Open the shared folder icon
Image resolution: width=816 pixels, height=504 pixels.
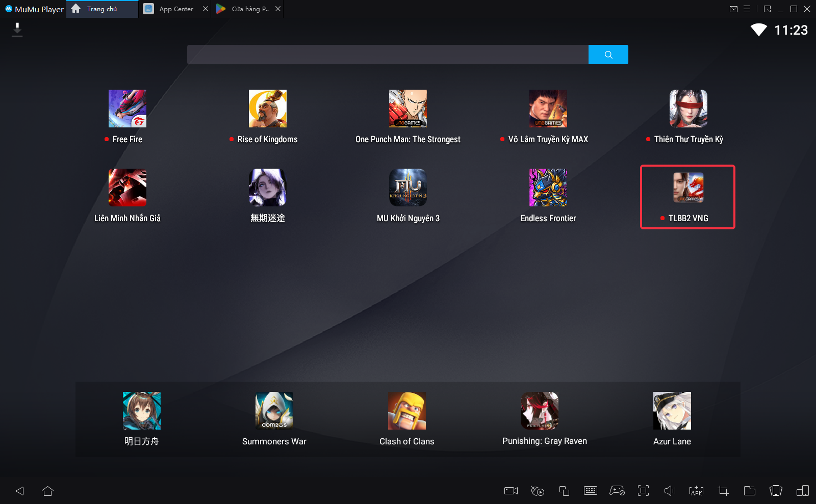click(749, 491)
